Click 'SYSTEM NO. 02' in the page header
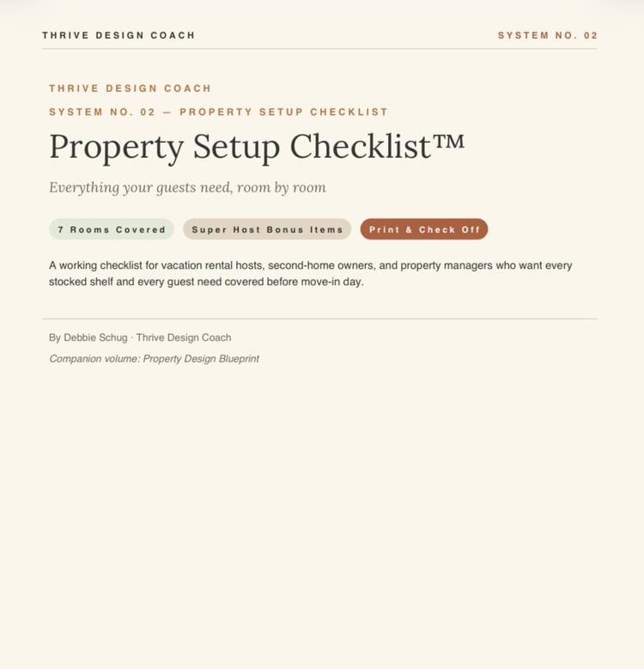Screen dimensions: 644x669 pyautogui.click(x=548, y=35)
